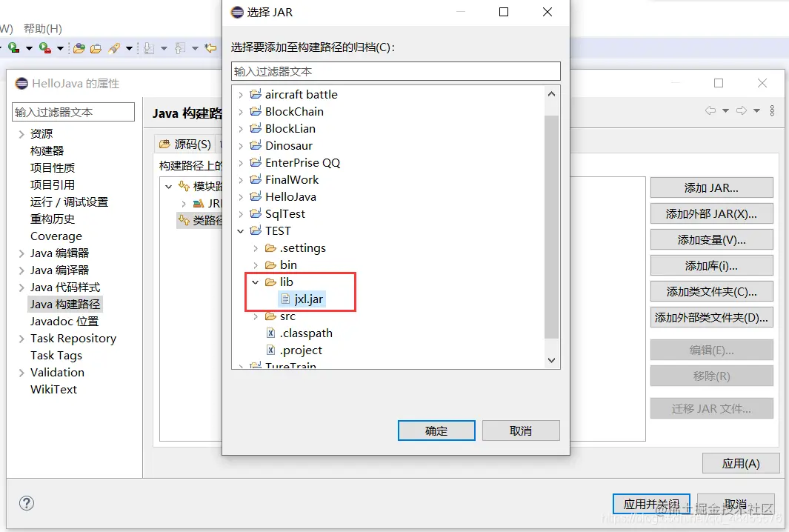The width and height of the screenshot is (789, 532).
Task: Collapse the TEST project node
Action: [241, 231]
